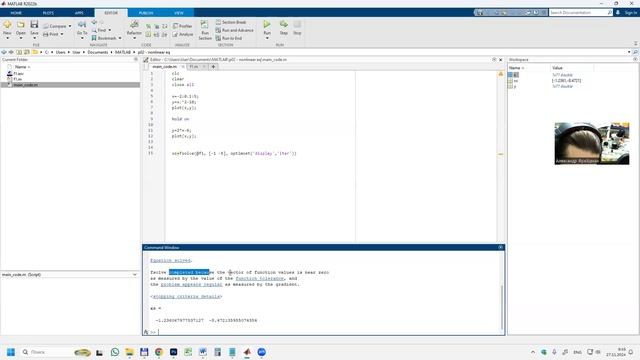Open the Command Window actions menu button
Viewport: 640px width, 360px height.
point(501,247)
